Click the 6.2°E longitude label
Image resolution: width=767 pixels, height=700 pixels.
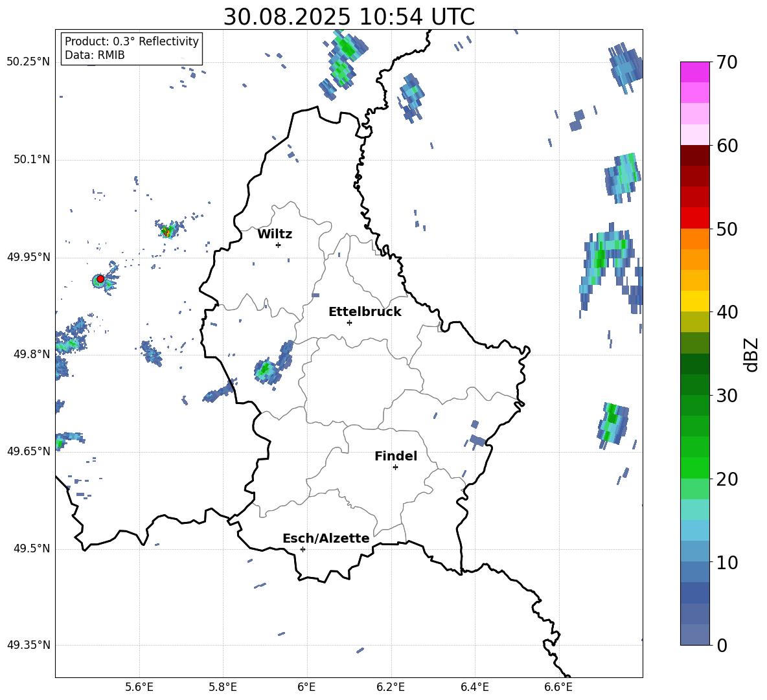pos(391,687)
